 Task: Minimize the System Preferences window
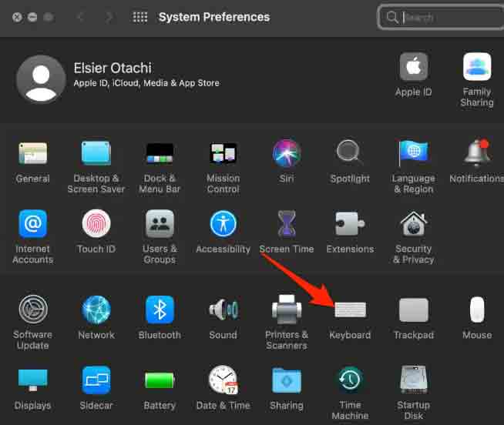coord(32,17)
